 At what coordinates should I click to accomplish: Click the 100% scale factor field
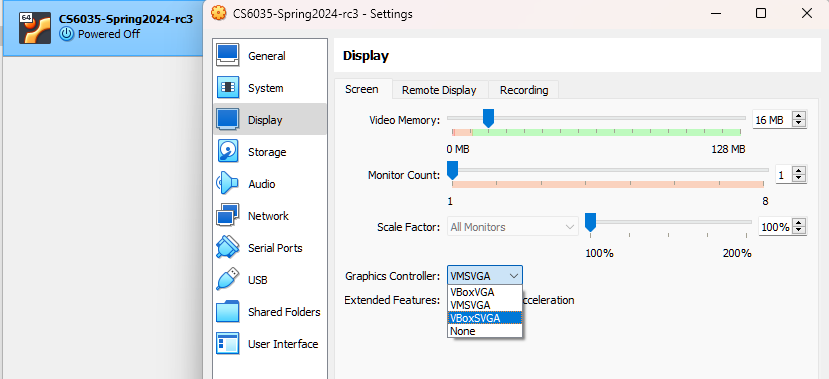coord(775,227)
